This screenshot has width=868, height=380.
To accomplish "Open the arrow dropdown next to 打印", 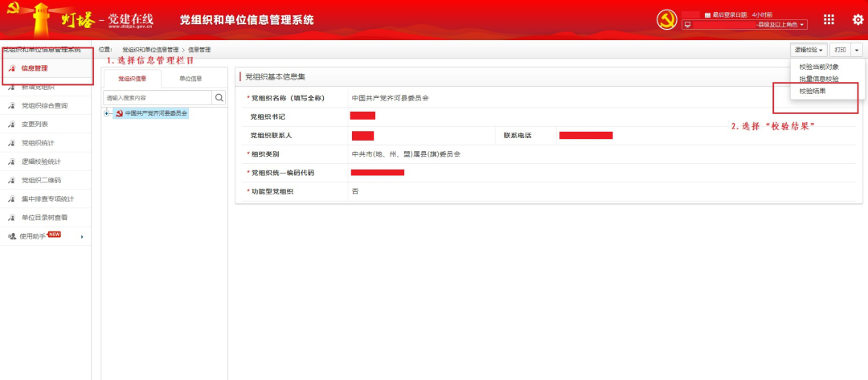I will (857, 50).
